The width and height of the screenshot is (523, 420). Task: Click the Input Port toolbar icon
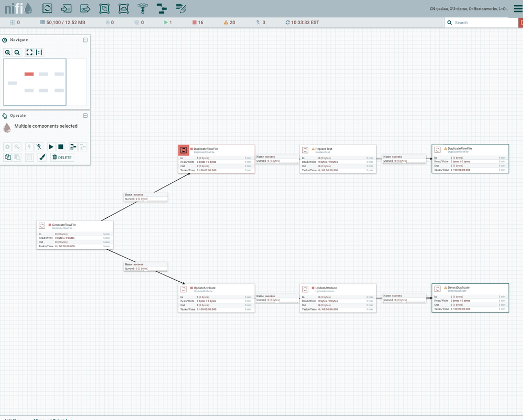66,8
